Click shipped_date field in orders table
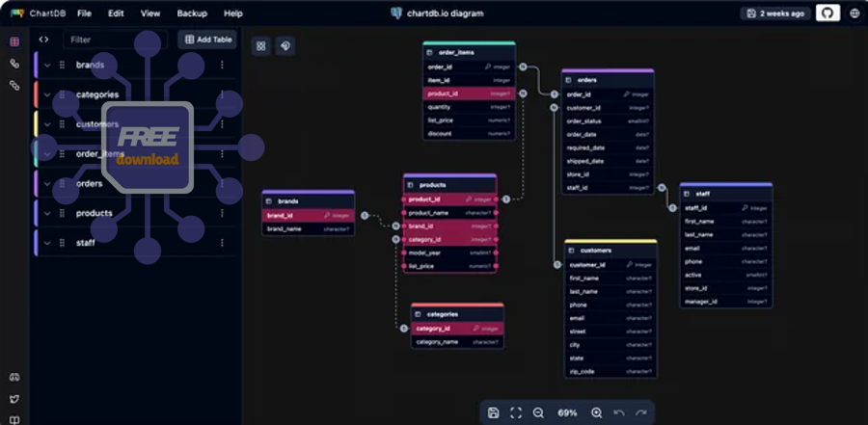The width and height of the screenshot is (868, 425). point(608,162)
